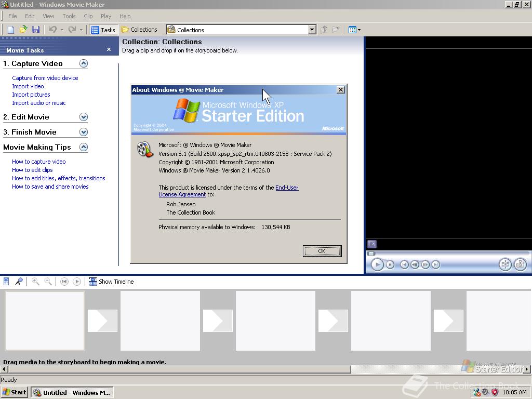Click the Up One Level icon
The width and height of the screenshot is (532, 399).
[x=324, y=30]
